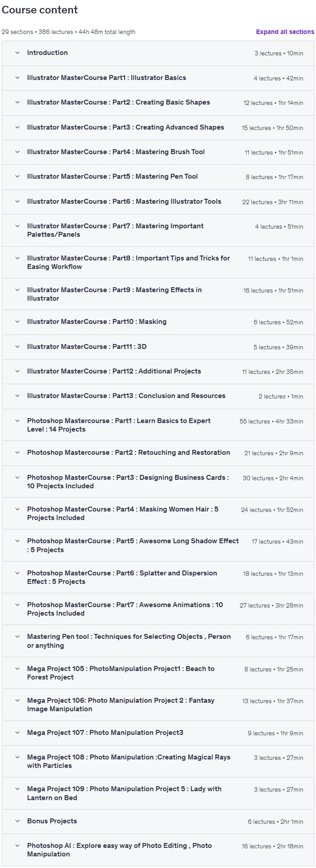The width and height of the screenshot is (316, 868).
Task: Open Photoshop Part4 : Masking Women Hair title
Action: tap(123, 513)
